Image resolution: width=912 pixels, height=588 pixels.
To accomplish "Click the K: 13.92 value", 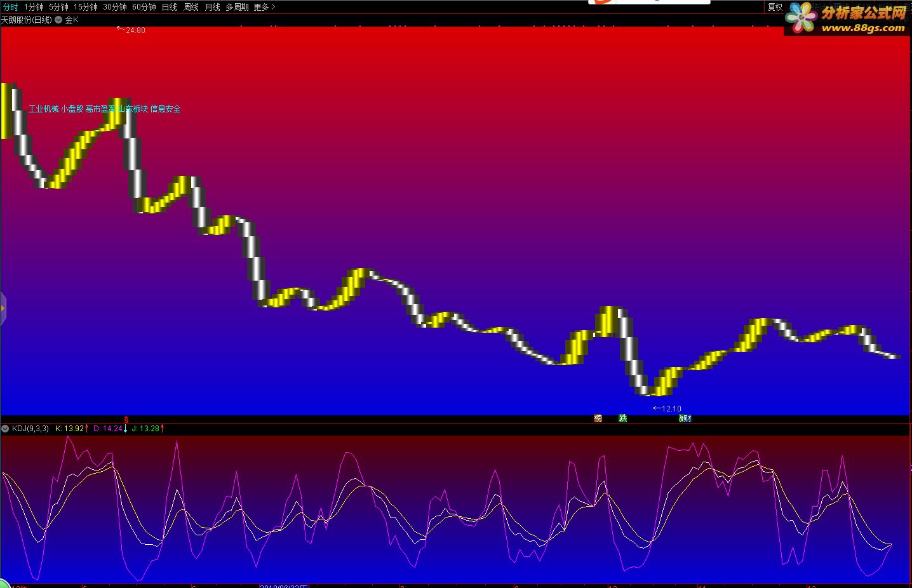I will point(70,429).
